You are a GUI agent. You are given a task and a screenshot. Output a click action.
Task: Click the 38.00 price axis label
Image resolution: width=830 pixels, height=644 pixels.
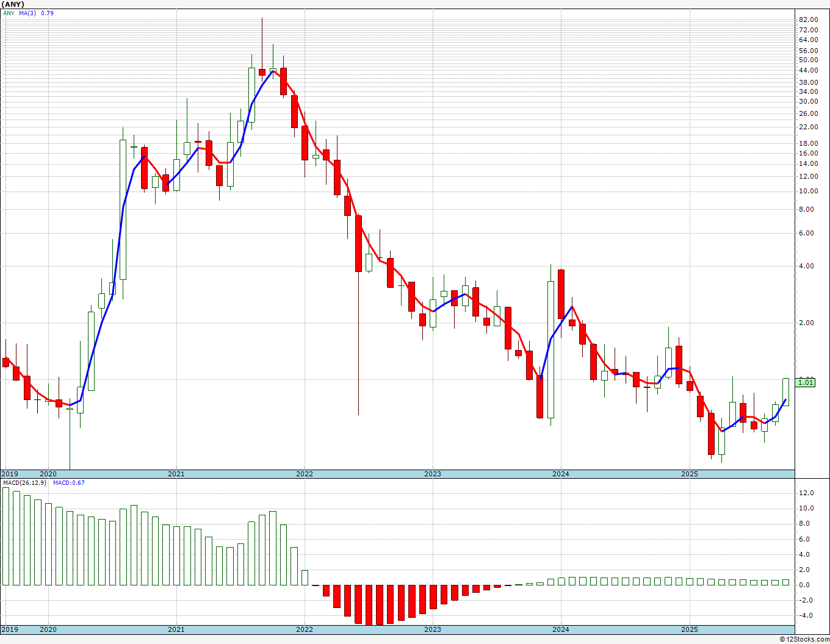click(808, 83)
